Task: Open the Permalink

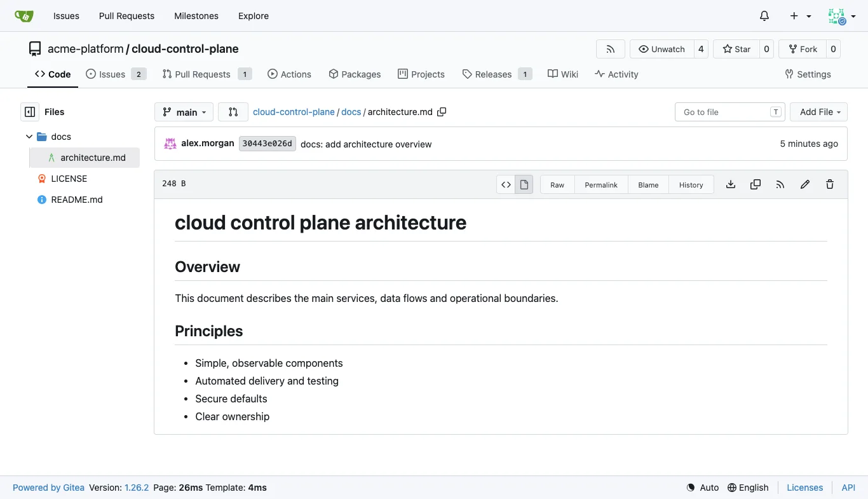Action: pos(601,184)
